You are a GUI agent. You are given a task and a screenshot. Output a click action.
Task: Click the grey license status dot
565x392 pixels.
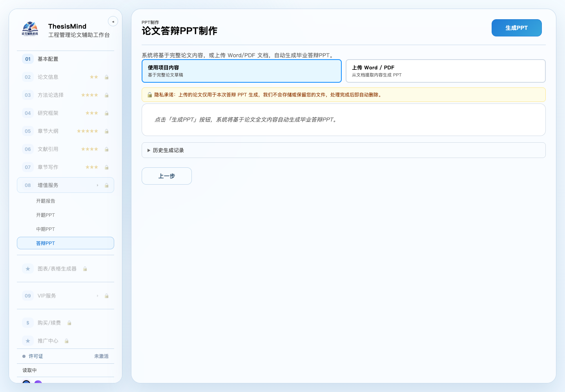tap(24, 356)
